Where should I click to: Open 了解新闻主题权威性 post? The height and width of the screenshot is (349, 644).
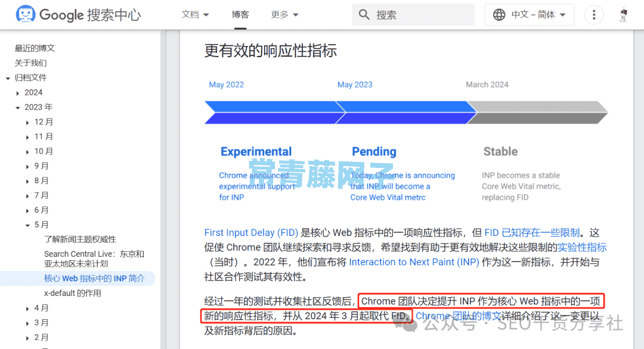(x=80, y=239)
